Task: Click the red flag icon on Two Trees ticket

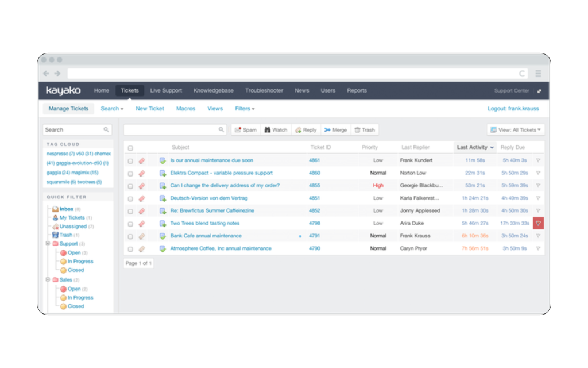Action: 538,223
